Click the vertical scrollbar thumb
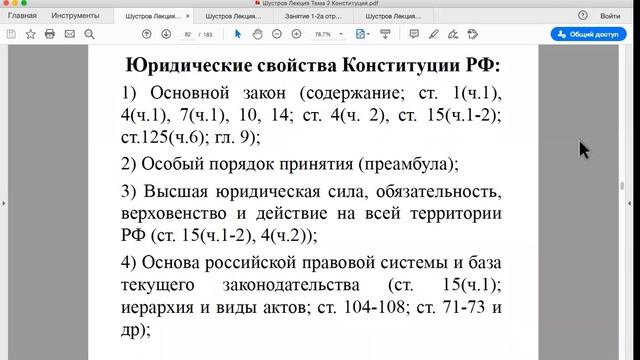Viewport: 640px width, 360px height. tap(622, 186)
